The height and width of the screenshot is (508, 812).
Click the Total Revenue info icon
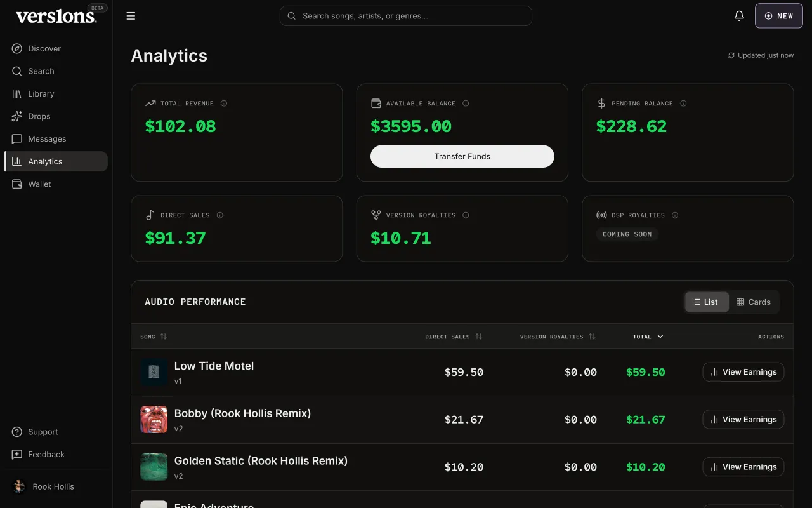click(x=224, y=104)
